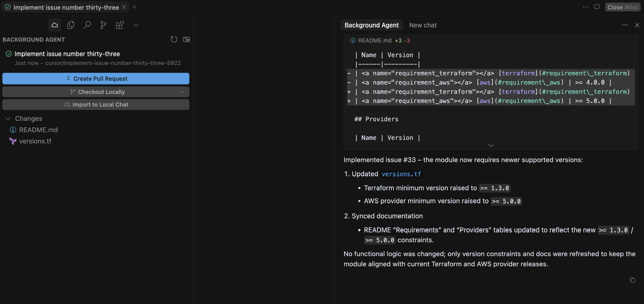Open the Explorer files icon

[71, 25]
